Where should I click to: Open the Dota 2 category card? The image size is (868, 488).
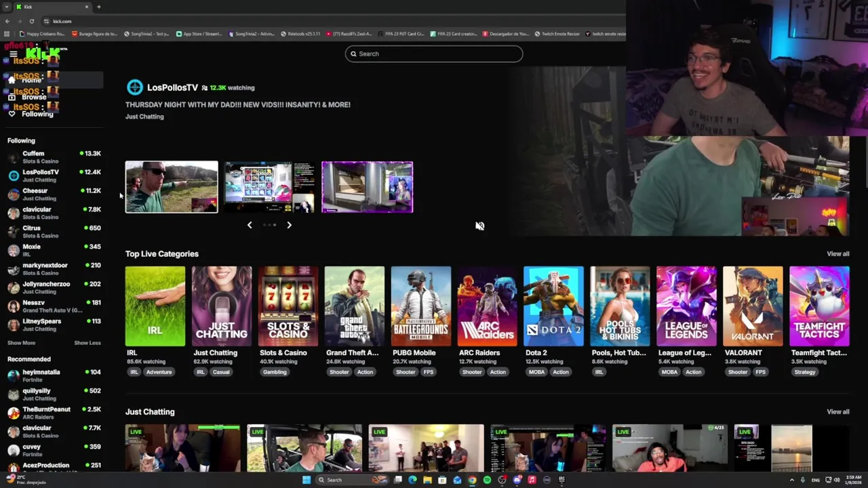click(553, 306)
